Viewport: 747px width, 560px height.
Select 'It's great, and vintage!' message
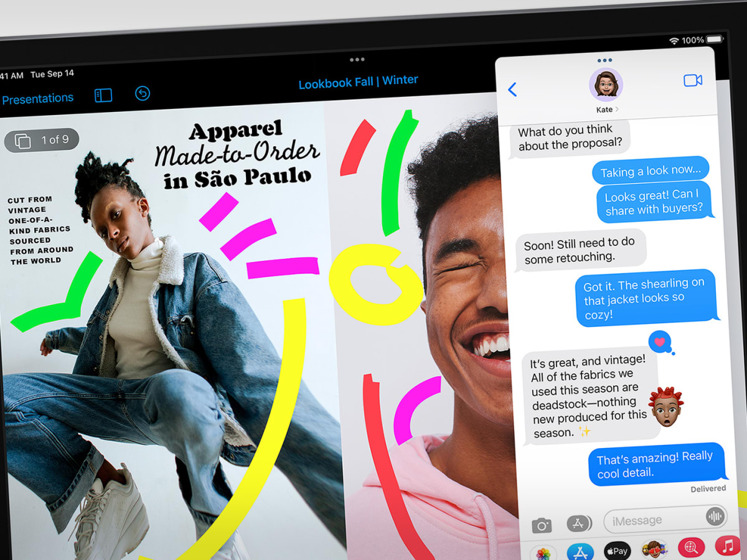coord(590,396)
